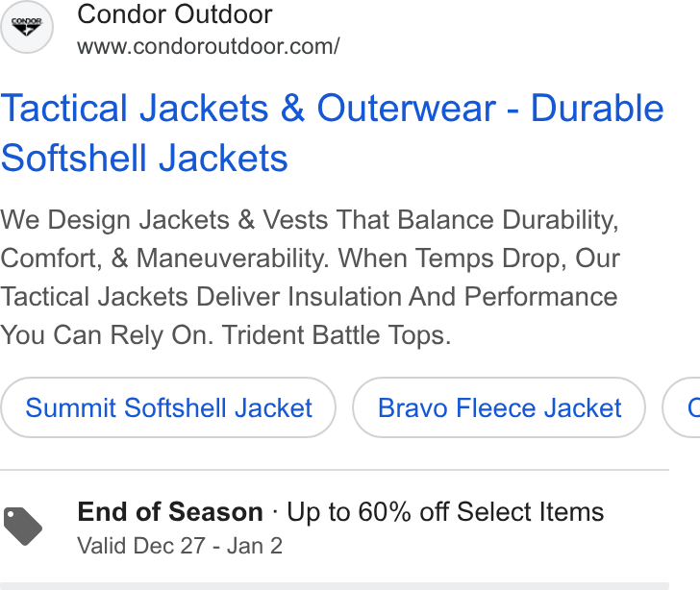Select the Bravo Fleece Jacket chip
Screen dimensions: 700x590
click(499, 407)
